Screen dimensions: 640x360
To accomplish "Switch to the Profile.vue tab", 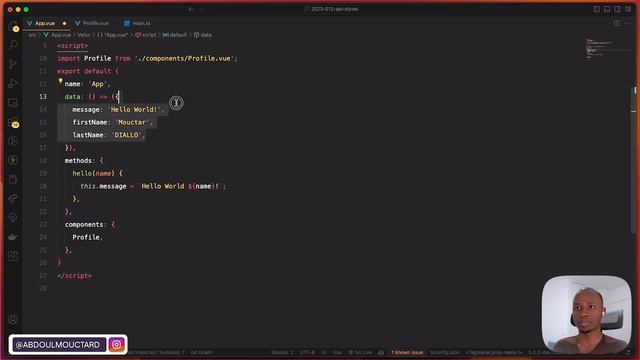I will (x=96, y=23).
